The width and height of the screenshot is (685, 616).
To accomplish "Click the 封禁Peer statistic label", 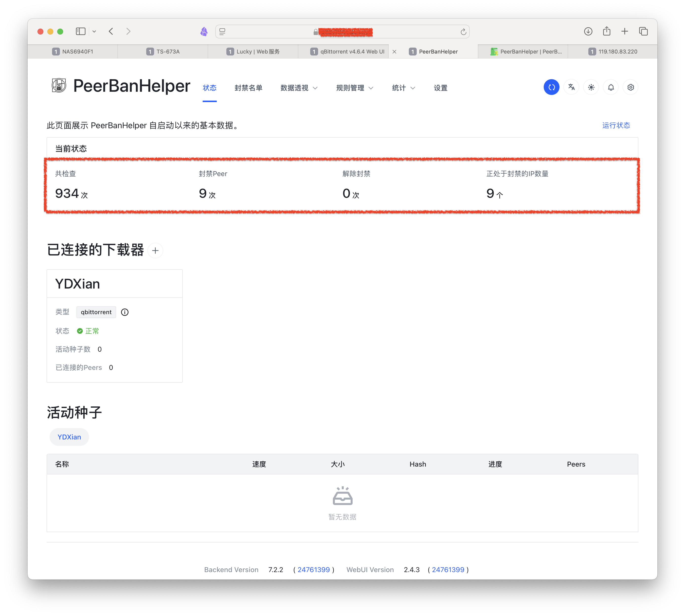I will pyautogui.click(x=213, y=174).
